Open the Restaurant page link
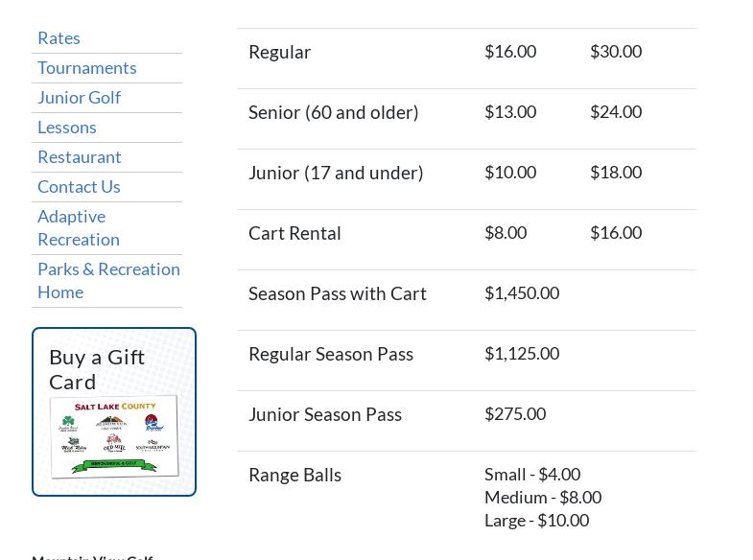 [x=79, y=156]
